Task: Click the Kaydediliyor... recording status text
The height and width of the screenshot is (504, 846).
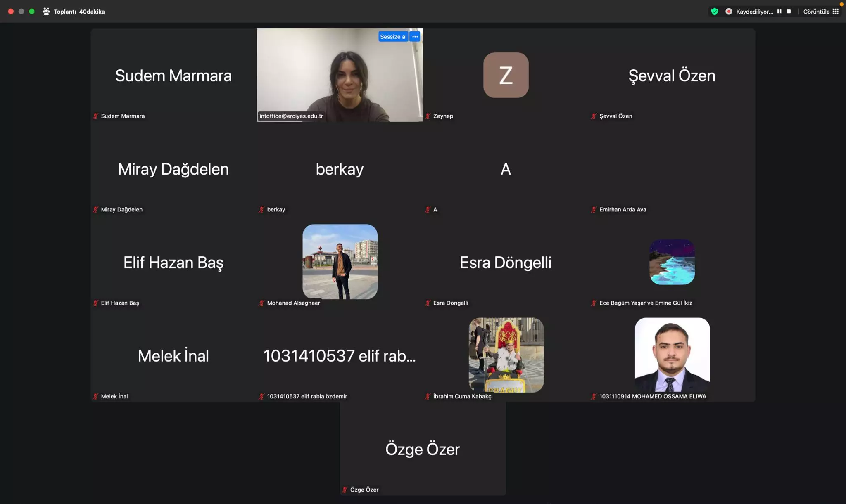Action: (755, 12)
